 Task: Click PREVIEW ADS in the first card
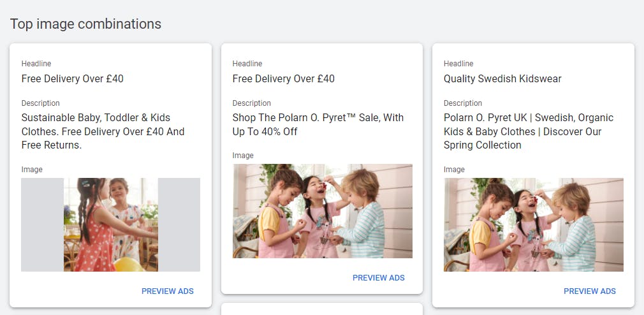point(168,291)
